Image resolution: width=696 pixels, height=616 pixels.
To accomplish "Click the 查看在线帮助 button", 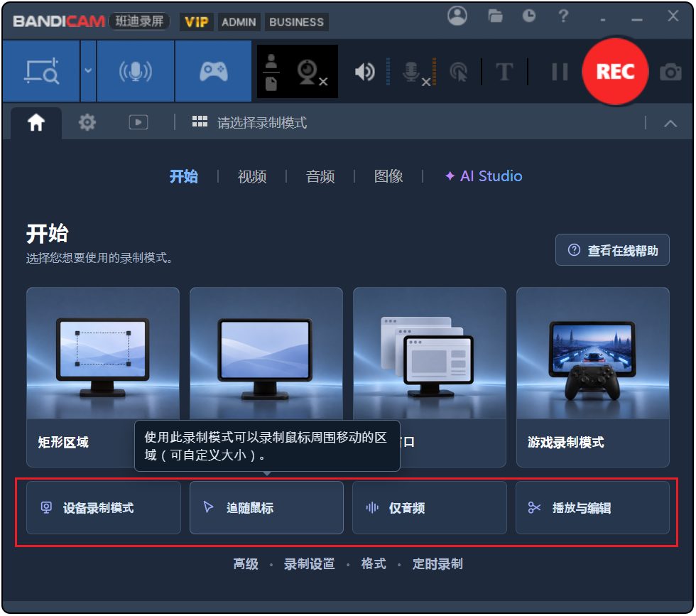I will click(x=612, y=250).
